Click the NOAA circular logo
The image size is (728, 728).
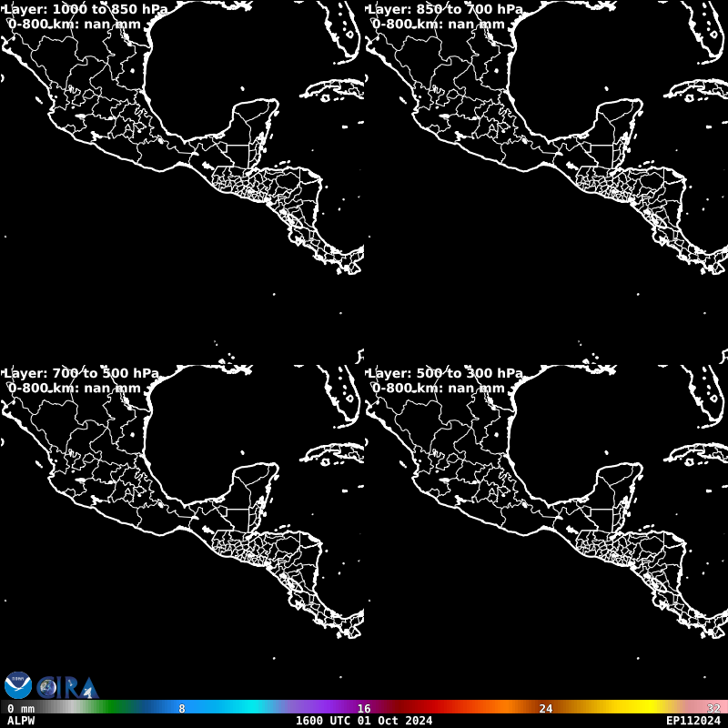18,685
